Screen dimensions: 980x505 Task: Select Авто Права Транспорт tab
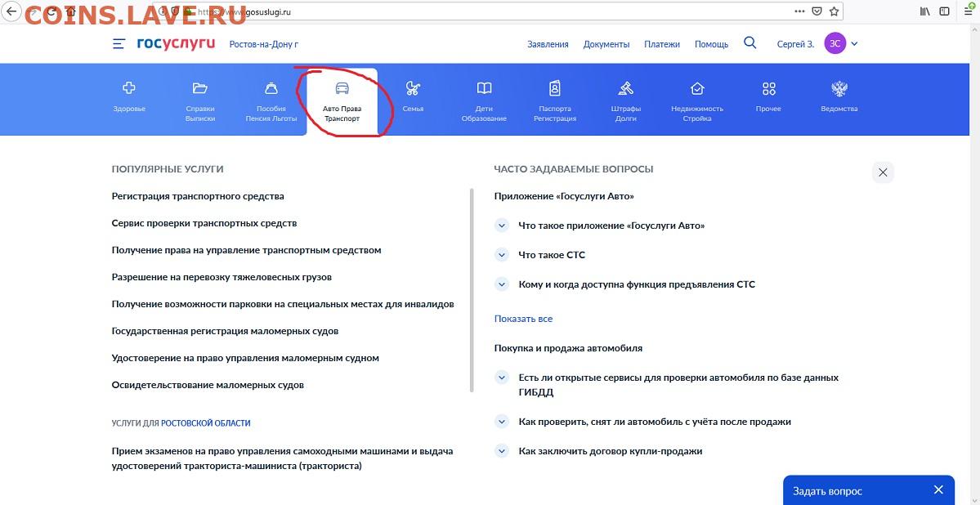point(342,102)
